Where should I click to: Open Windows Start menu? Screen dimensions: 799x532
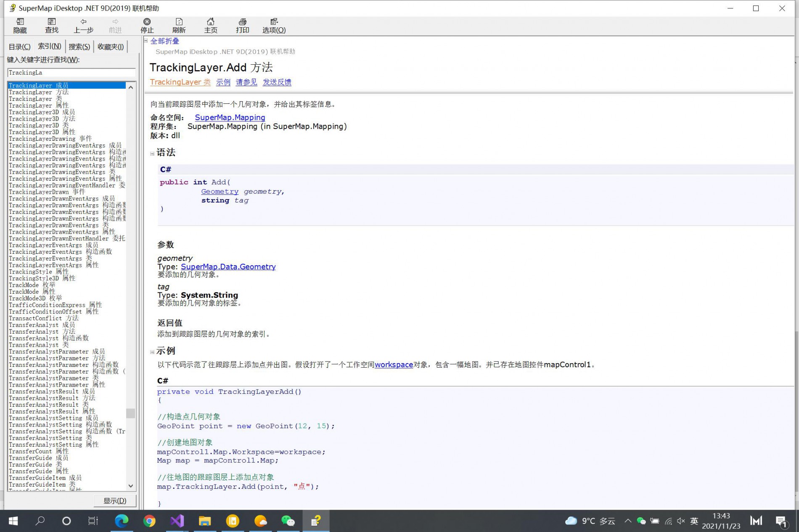[x=13, y=521]
